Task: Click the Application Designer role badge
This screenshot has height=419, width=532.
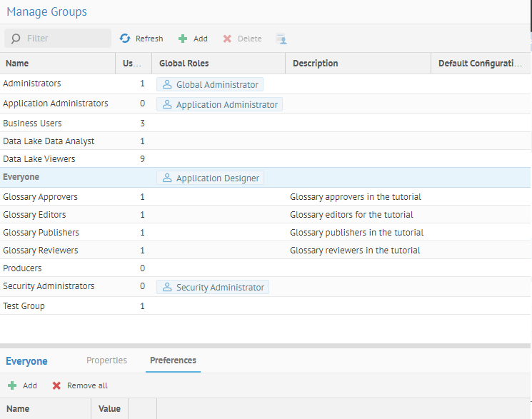Action: 210,178
